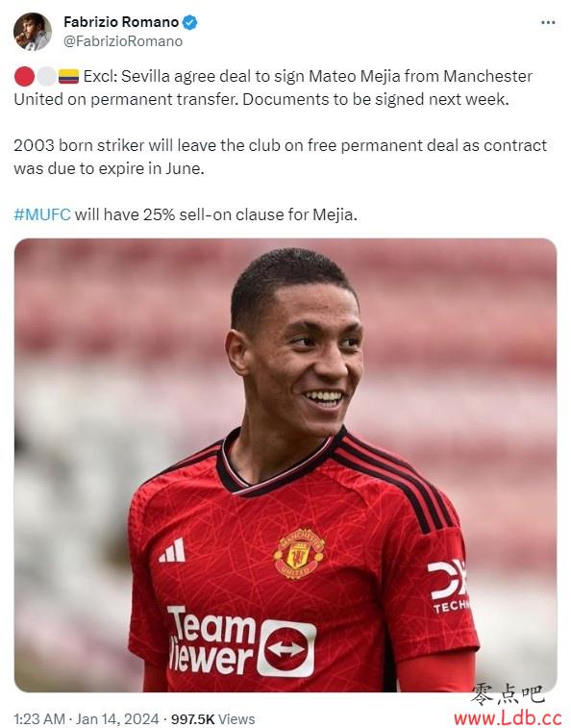Click the Chinese characters watermark
This screenshot has width=571, height=728.
[507, 695]
